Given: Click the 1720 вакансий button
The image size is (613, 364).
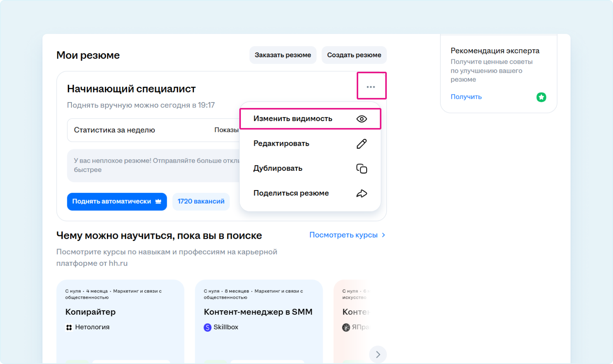Looking at the screenshot, I should 201,201.
